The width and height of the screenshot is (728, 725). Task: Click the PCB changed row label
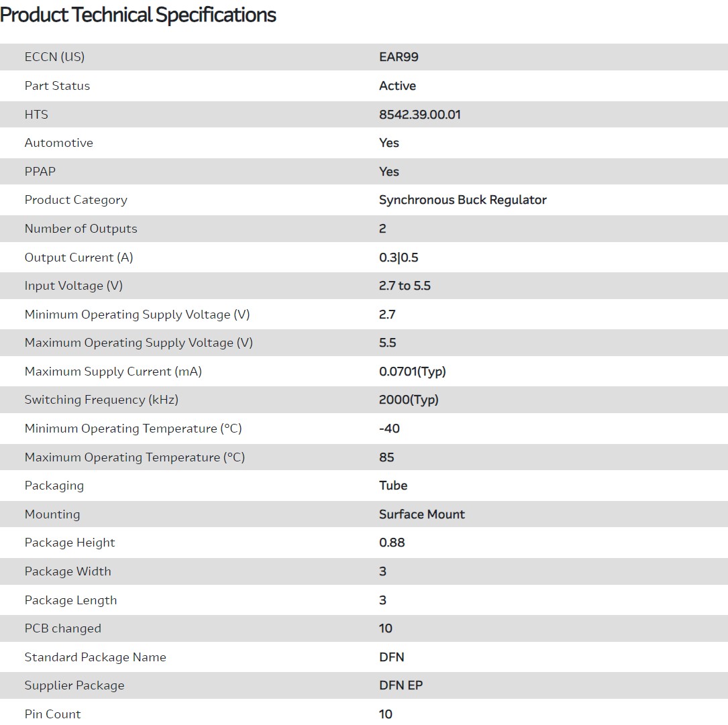(x=63, y=628)
